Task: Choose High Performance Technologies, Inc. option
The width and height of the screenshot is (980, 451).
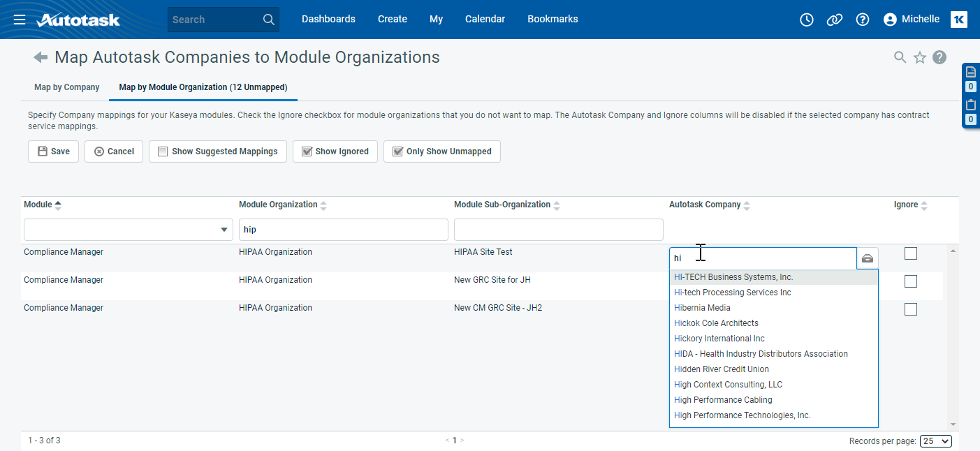Action: point(774,415)
